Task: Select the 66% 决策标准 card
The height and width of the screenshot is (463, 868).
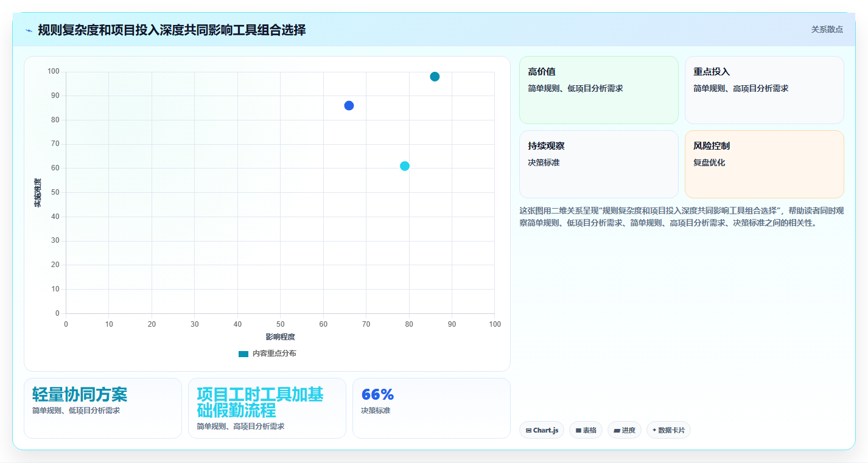Action: pos(432,408)
